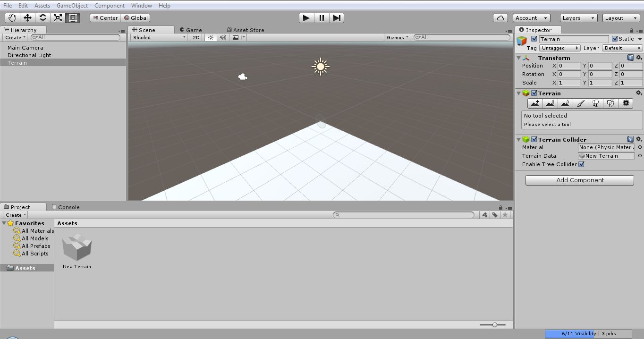Open the GameObject menu
This screenshot has height=339, width=644.
point(72,5)
